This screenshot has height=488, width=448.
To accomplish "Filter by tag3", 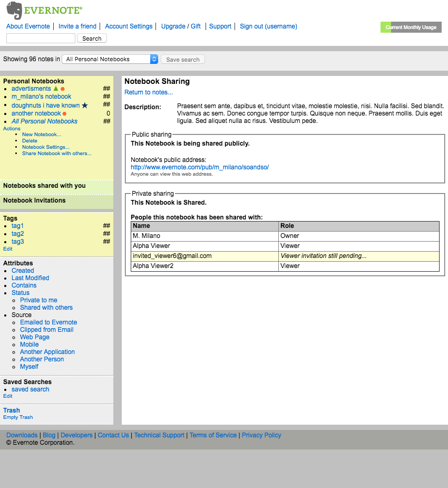I will (18, 242).
